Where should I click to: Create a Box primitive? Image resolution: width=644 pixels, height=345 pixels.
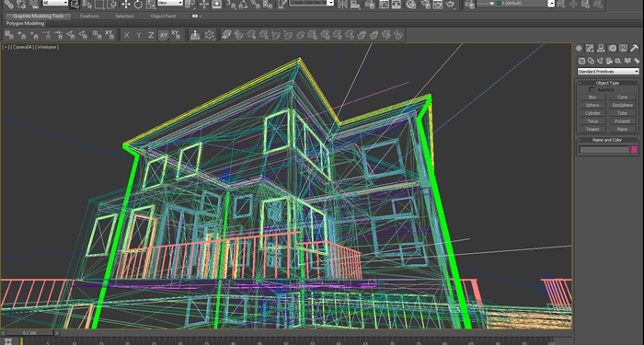pos(592,98)
